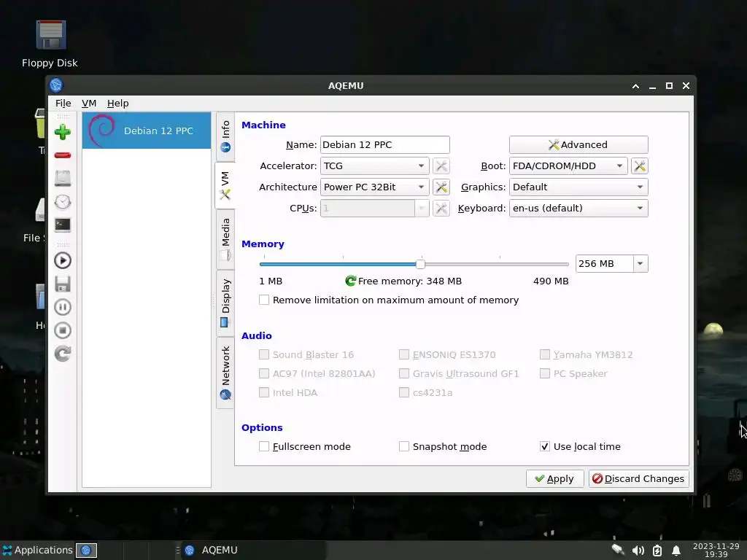The image size is (747, 560).
Task: Open the VM menu
Action: [89, 104]
